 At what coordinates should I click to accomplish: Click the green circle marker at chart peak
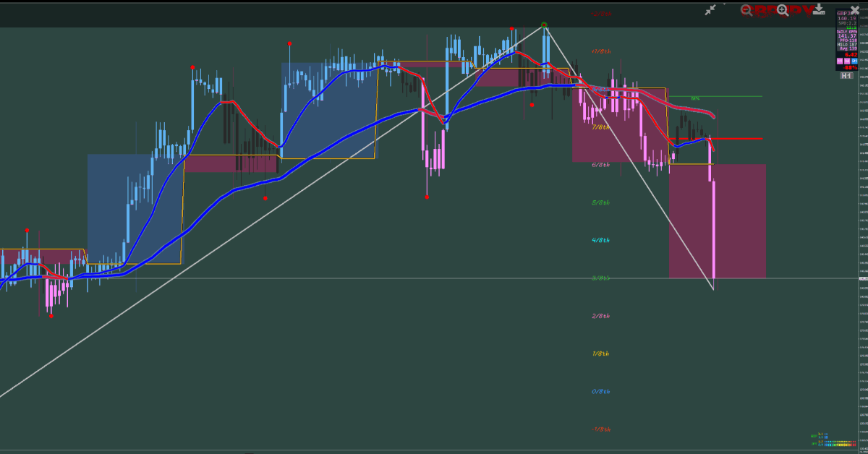click(543, 25)
